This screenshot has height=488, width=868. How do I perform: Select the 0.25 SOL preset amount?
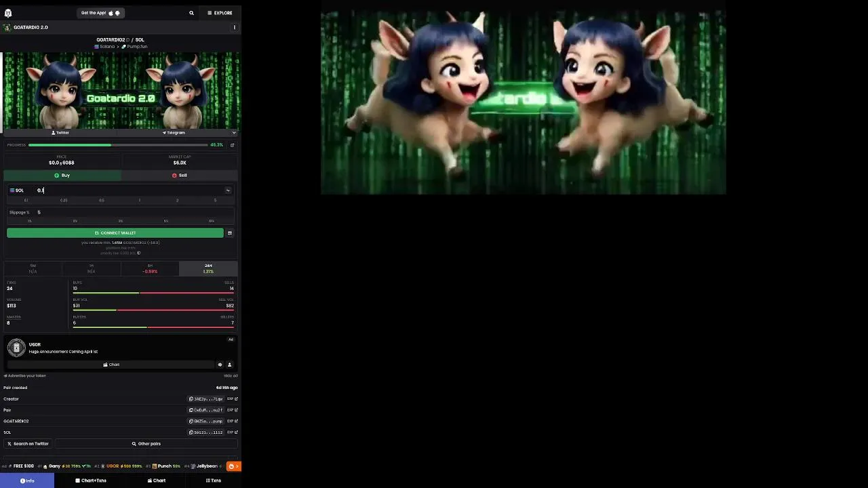(64, 201)
